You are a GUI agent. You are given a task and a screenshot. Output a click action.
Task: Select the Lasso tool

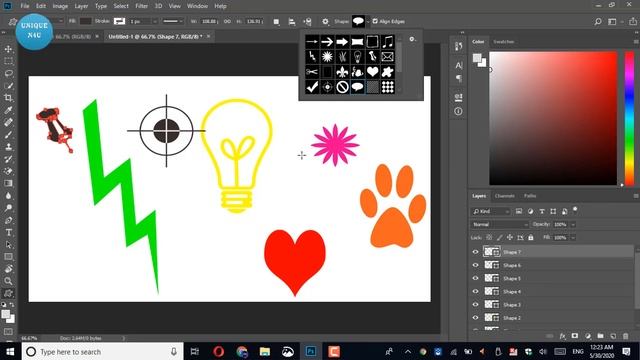(x=8, y=73)
